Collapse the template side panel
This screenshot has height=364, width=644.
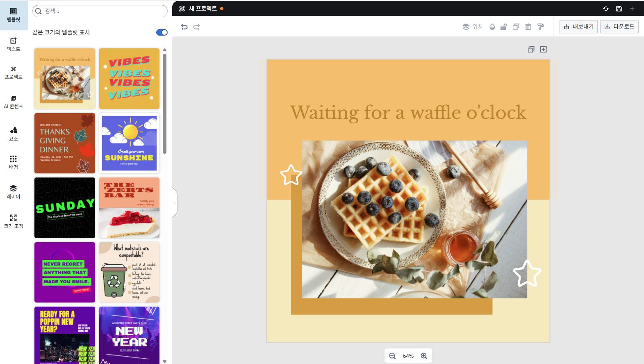(x=174, y=203)
